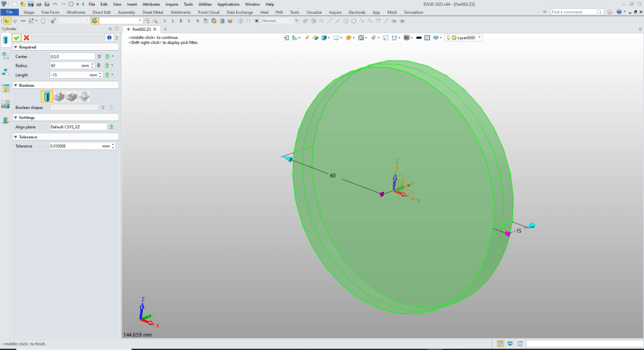
Task: Click the blue File button
Action: coord(9,12)
